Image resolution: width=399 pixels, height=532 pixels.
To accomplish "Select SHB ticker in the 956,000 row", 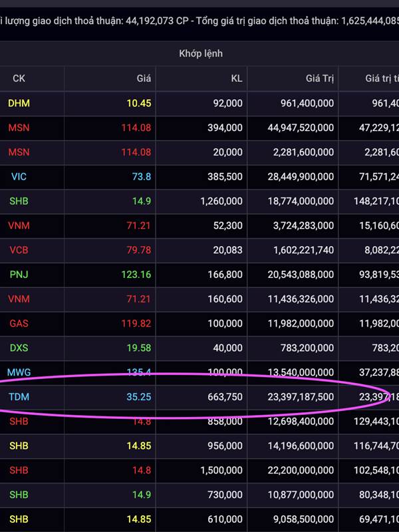I will (x=19, y=446).
